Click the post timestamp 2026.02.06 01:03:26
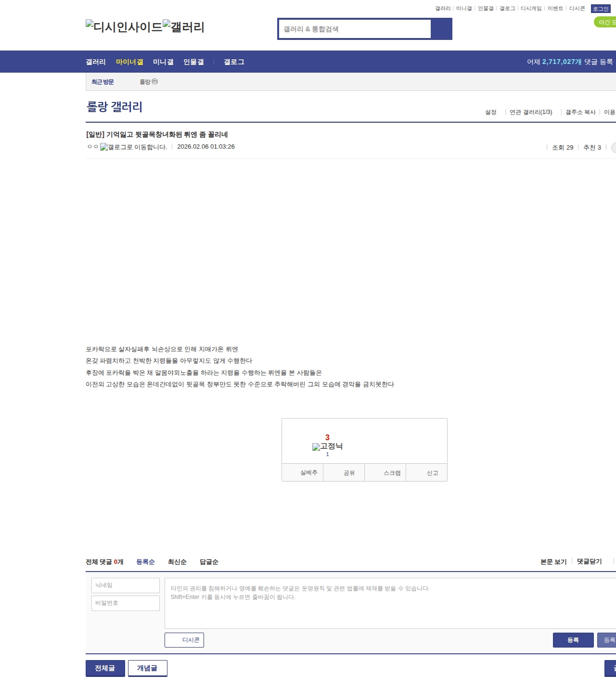616x687 pixels. click(x=206, y=147)
